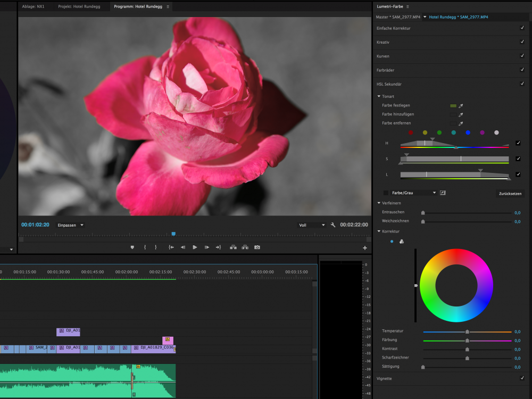Click the export frame camera icon

[257, 247]
